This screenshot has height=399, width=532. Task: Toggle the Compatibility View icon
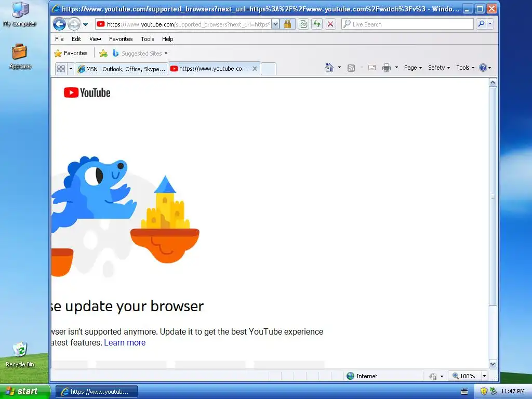pos(303,24)
